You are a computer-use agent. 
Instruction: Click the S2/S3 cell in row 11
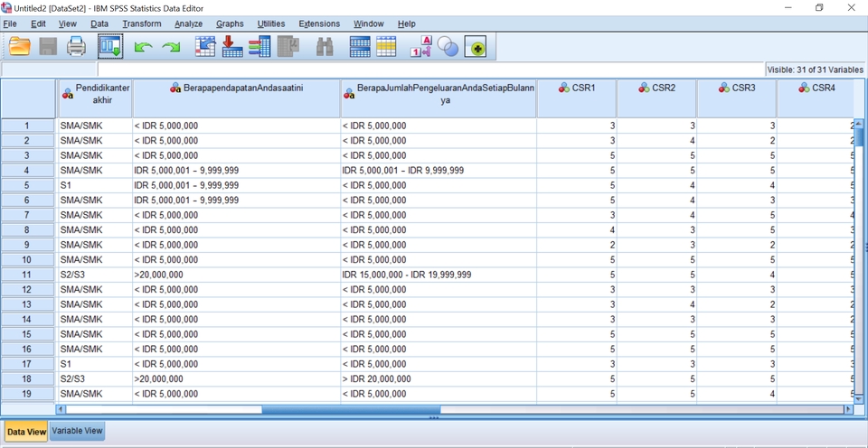95,275
